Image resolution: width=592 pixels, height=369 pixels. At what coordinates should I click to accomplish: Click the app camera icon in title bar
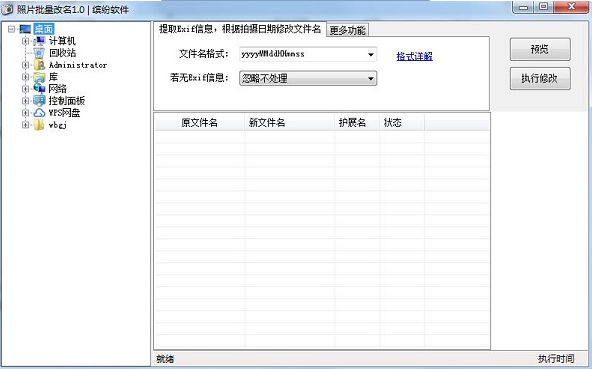(7, 9)
